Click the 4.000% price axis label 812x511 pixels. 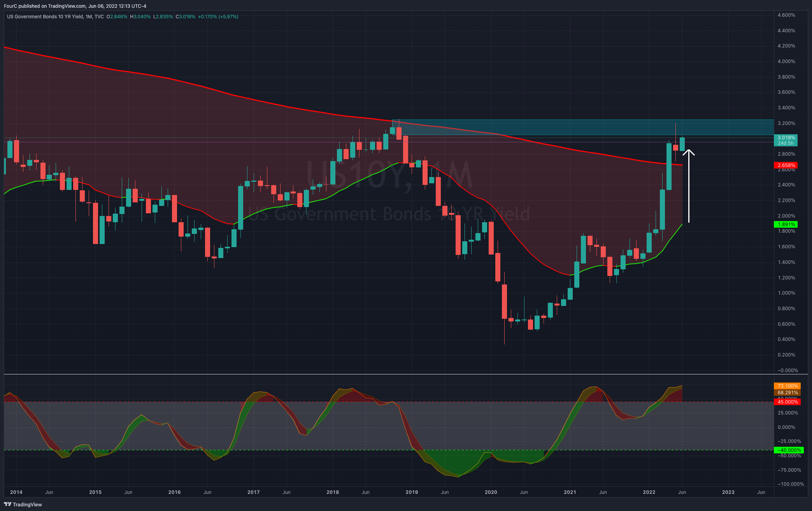(x=786, y=61)
